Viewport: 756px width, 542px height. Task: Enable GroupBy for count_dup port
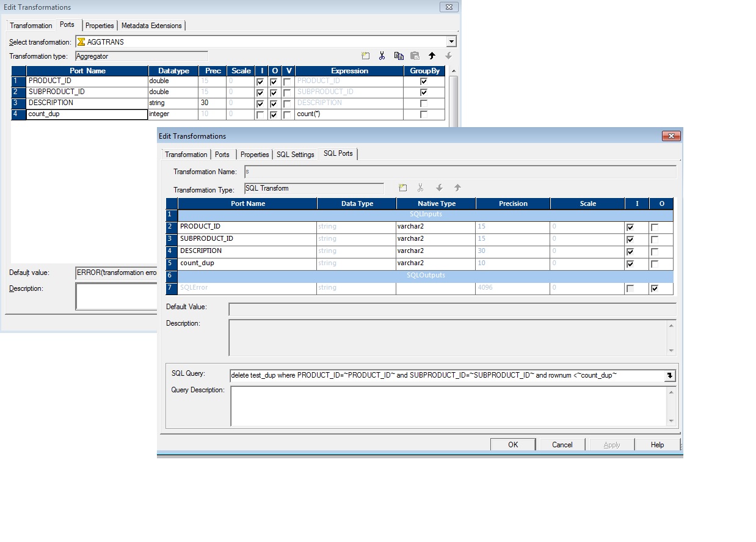tap(424, 114)
